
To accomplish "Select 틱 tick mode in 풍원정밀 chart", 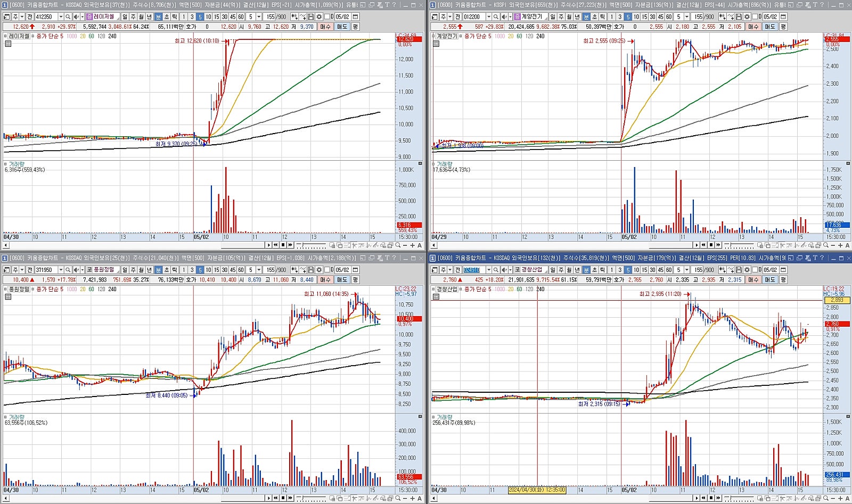I will (174, 270).
